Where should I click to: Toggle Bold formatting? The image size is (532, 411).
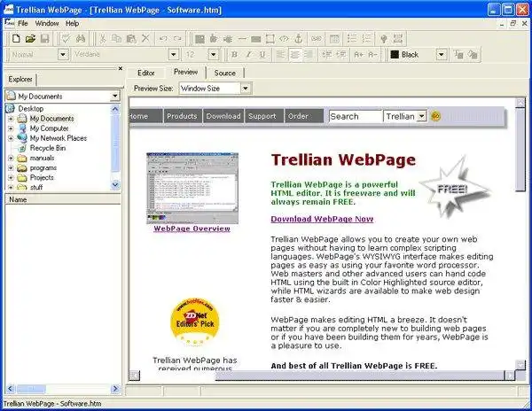point(234,55)
